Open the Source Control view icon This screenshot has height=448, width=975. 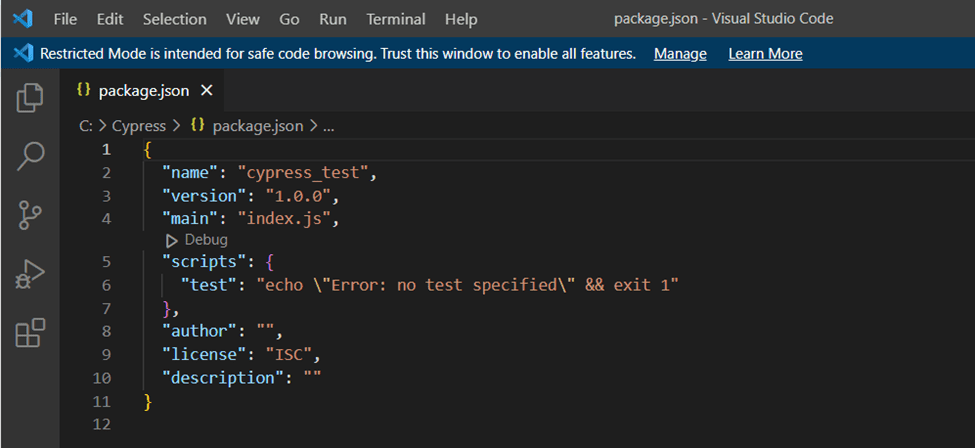30,215
